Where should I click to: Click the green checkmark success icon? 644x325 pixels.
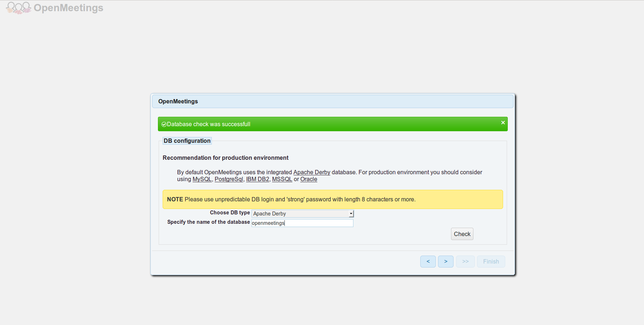pyautogui.click(x=164, y=124)
